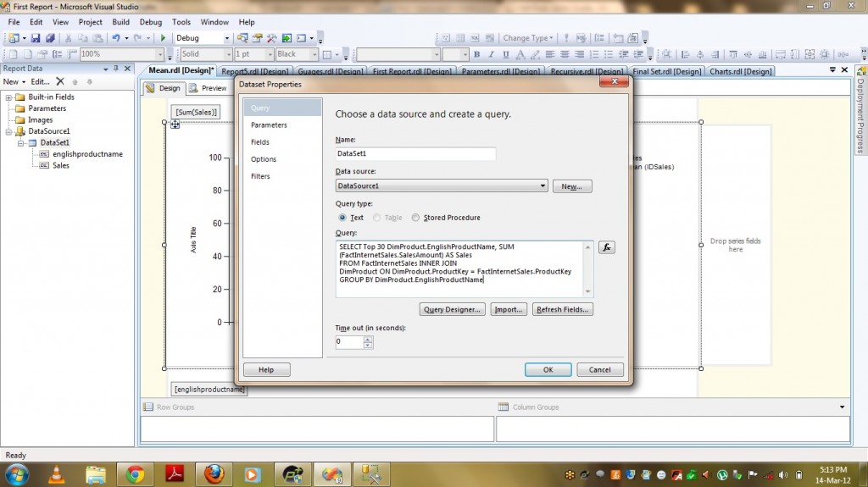Start debugging with the green play arrow

pyautogui.click(x=162, y=38)
